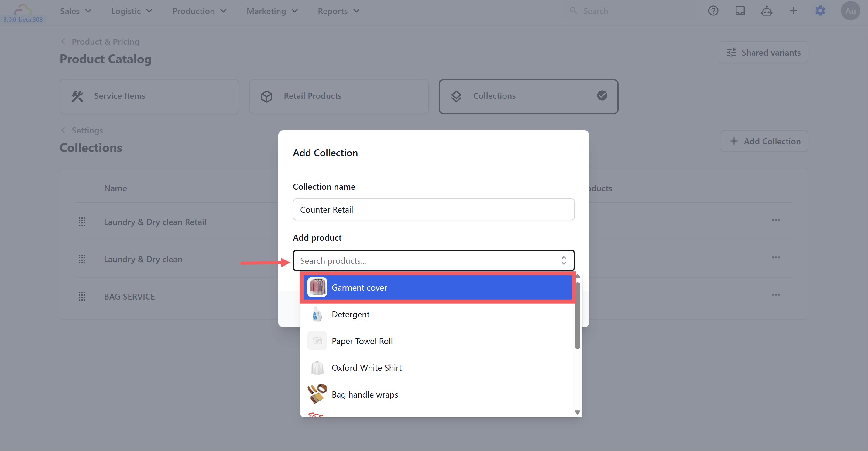Image resolution: width=868 pixels, height=451 pixels.
Task: Open the tablet device icon in top bar
Action: tap(739, 11)
